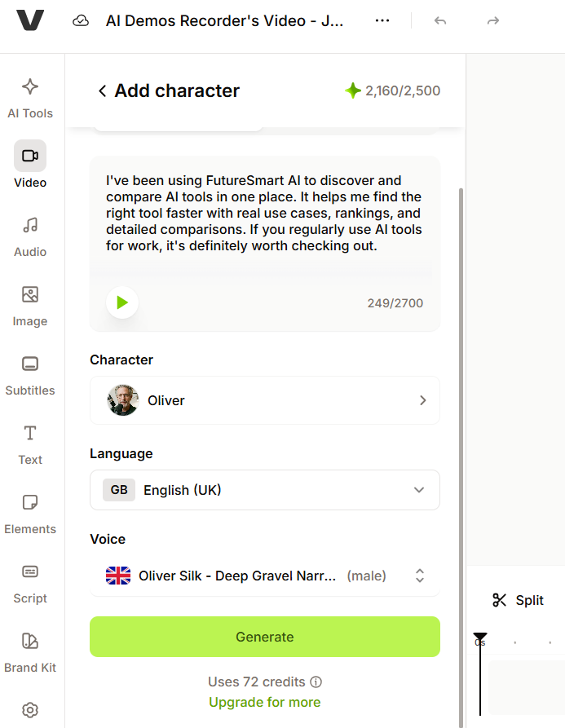Click the Upgrade for more link
The image size is (565, 728).
265,702
